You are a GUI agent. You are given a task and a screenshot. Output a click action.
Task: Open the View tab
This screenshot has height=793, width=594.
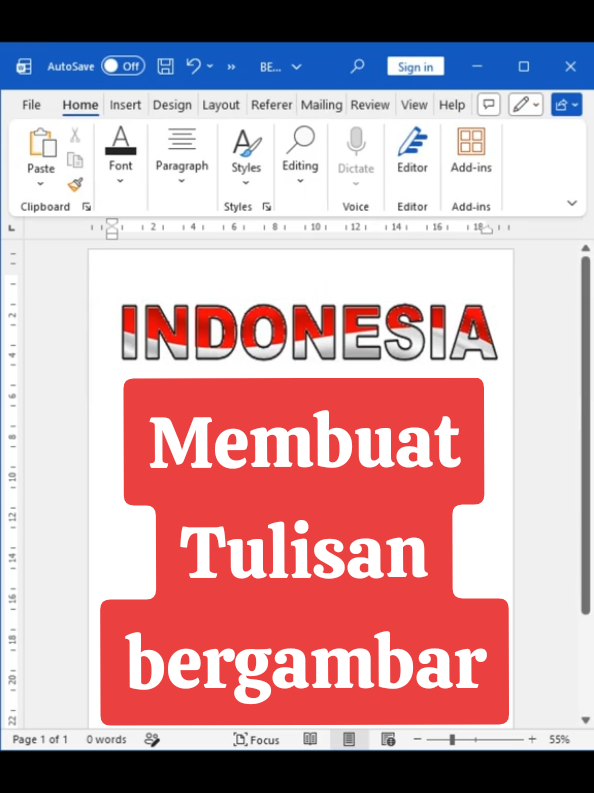(414, 105)
